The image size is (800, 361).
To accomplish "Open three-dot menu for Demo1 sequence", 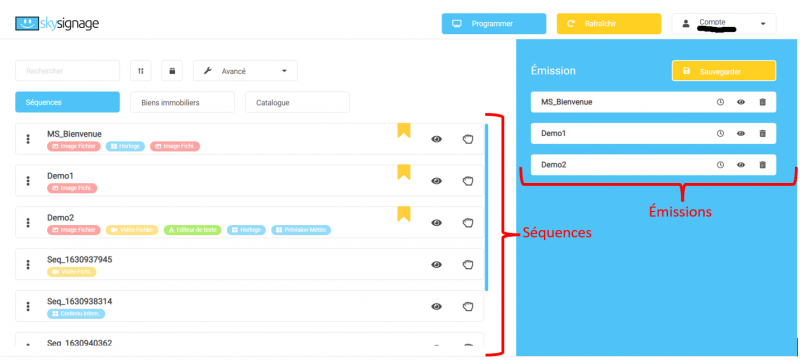I will pos(28,180).
